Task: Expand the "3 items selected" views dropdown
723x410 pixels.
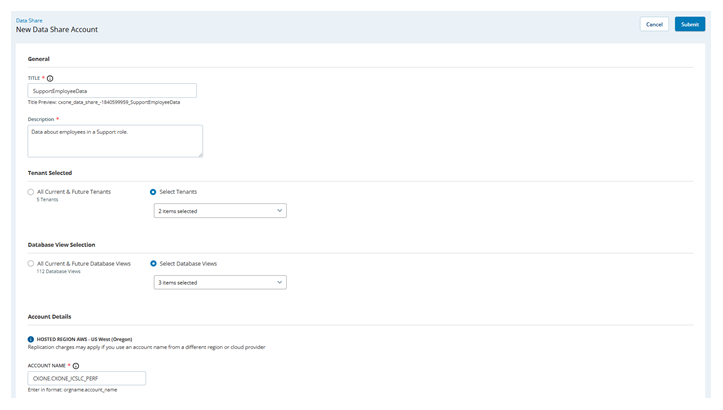Action: (220, 283)
